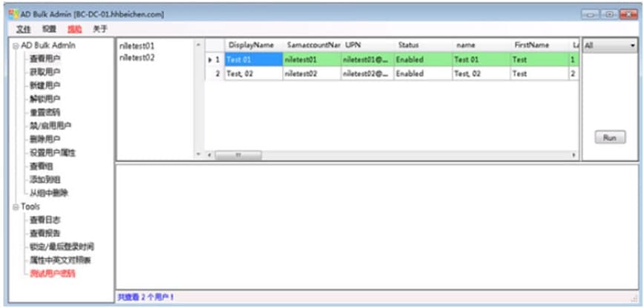Select 属性中英文对照表 under Tools

pyautogui.click(x=60, y=261)
